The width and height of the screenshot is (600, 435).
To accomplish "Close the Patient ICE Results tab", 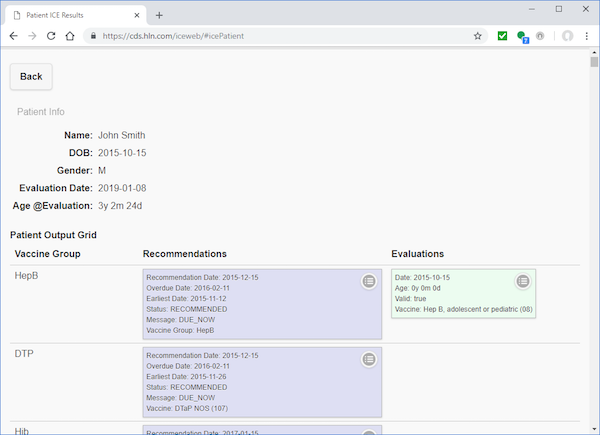I will click(x=137, y=15).
